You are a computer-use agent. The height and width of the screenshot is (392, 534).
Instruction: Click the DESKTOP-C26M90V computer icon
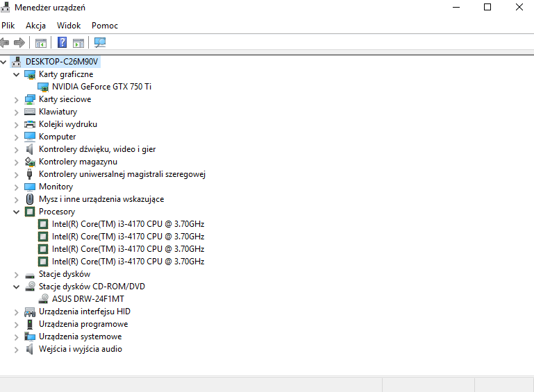point(17,62)
